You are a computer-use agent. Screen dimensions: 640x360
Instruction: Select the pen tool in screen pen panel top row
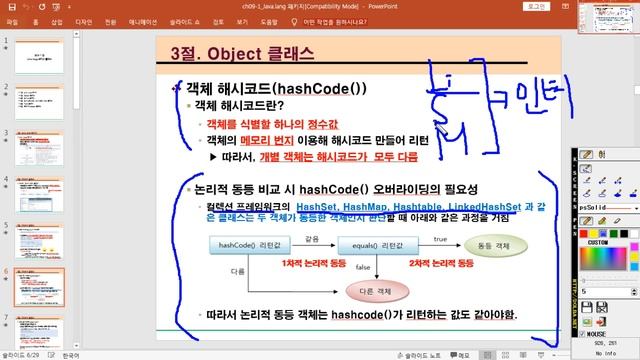[586, 154]
